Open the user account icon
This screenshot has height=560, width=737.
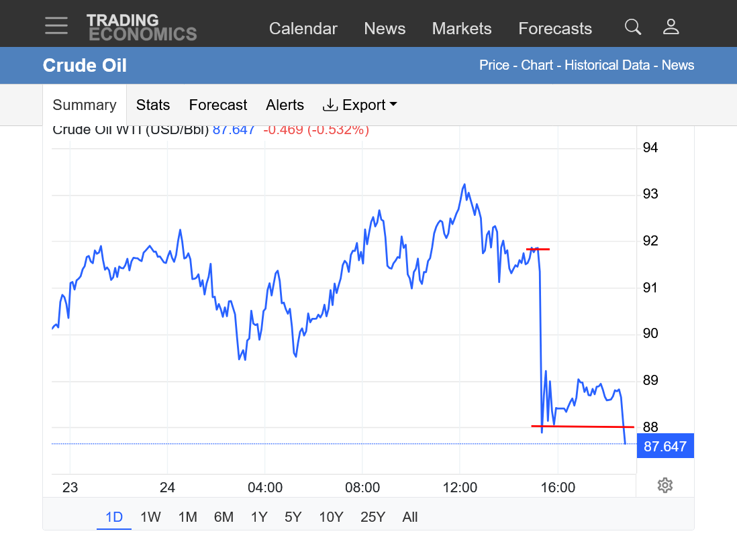coord(671,27)
